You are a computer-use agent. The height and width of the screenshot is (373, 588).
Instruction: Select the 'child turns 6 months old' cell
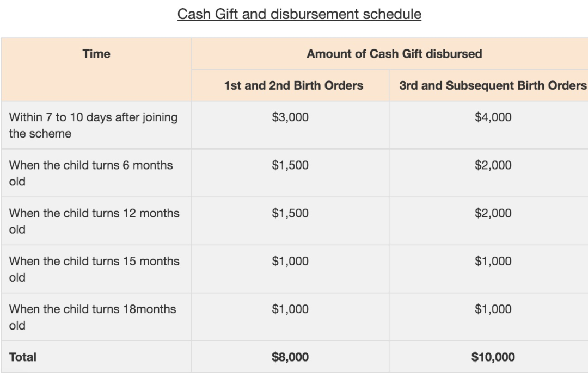[x=91, y=173]
